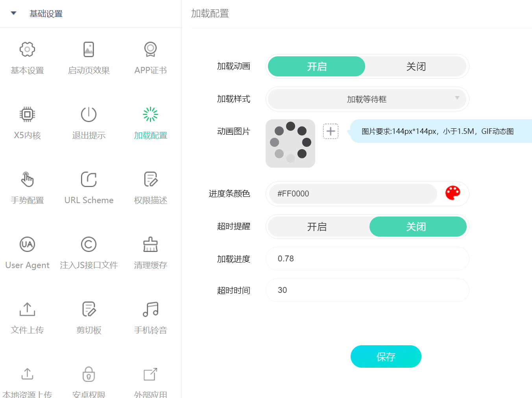Click the URL Scheme label

tap(89, 200)
